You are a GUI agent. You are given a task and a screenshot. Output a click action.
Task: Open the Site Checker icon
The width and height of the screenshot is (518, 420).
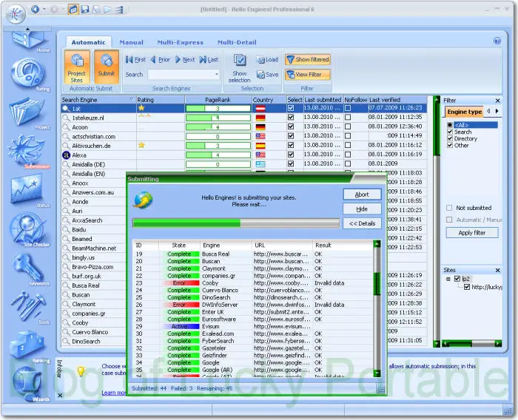29,229
